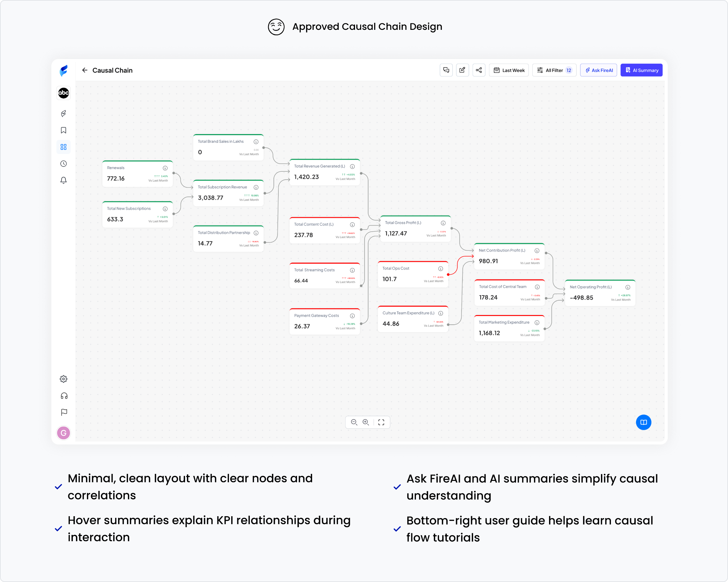The image size is (728, 582).
Task: Click the flag icon in sidebar
Action: [64, 412]
